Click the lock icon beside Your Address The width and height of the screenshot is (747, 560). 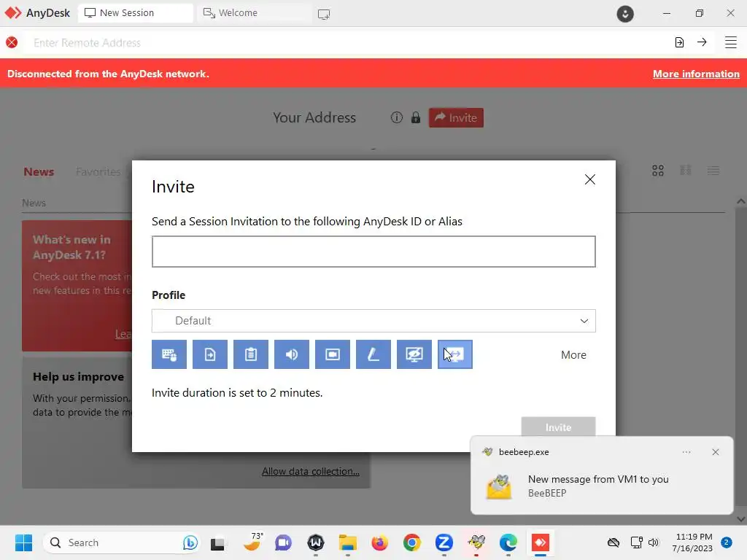click(x=416, y=117)
